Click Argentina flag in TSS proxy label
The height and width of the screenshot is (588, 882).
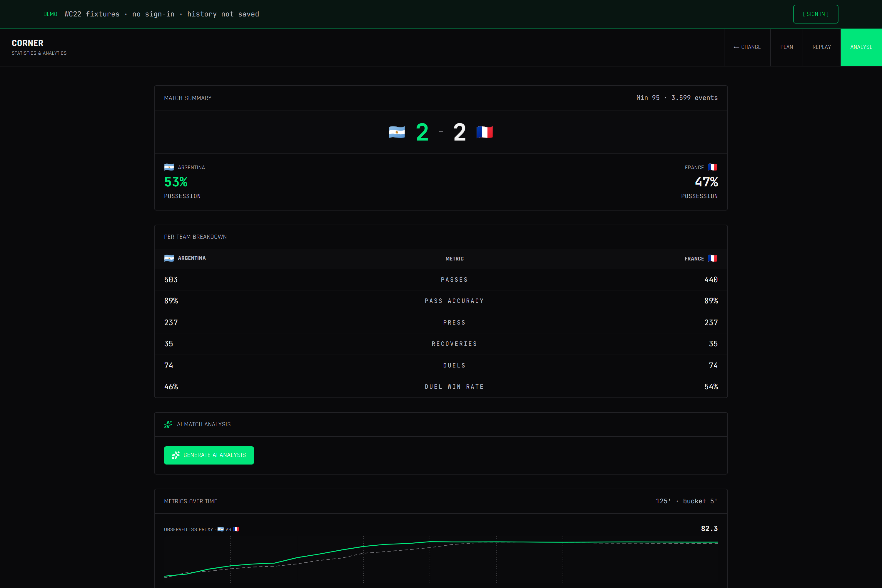click(x=220, y=529)
